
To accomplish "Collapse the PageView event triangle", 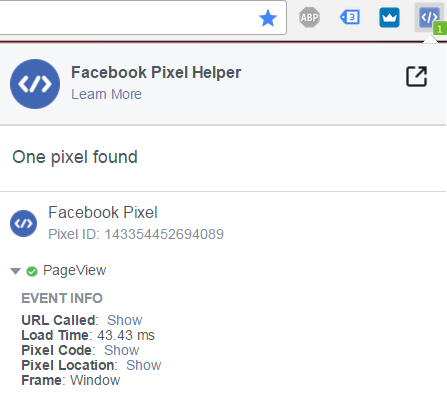I will (x=15, y=271).
